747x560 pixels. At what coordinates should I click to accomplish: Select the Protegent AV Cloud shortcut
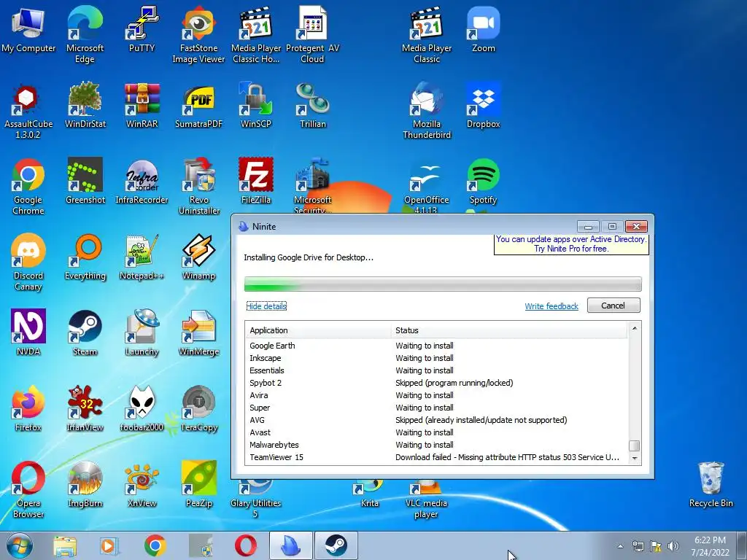(x=312, y=34)
